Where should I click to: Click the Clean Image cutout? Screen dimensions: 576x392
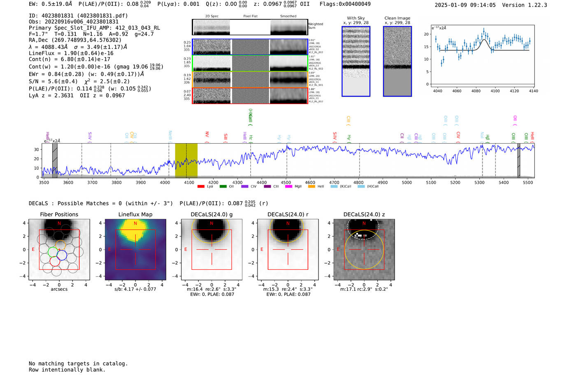point(397,61)
